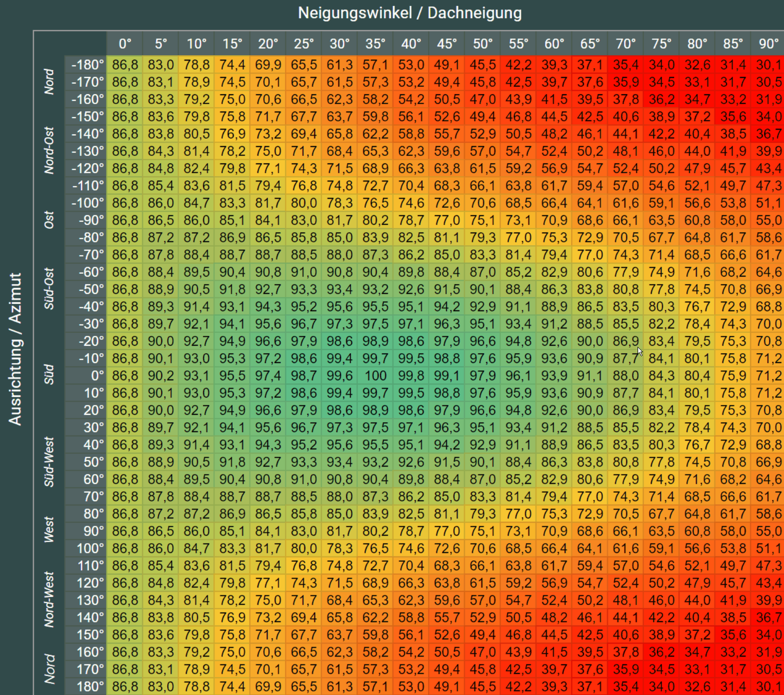This screenshot has height=695, width=784.
Task: Click the 'Süd' direction label
Action: (49, 374)
